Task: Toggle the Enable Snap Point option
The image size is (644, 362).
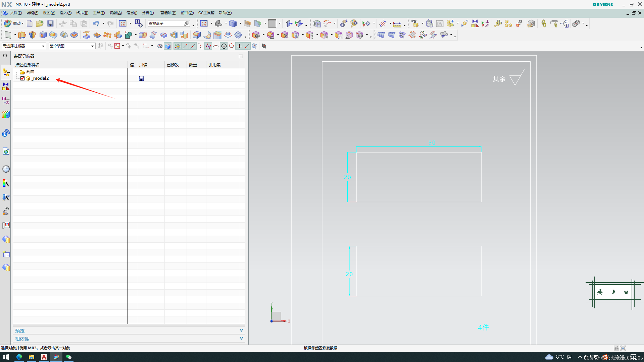Action: 177,46
